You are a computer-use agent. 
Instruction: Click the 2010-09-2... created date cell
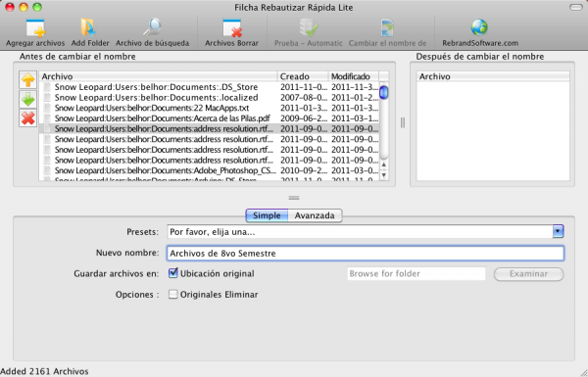click(x=303, y=170)
